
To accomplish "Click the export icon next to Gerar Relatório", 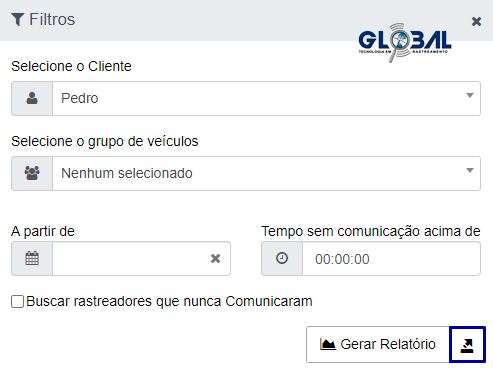I will click(x=467, y=345).
